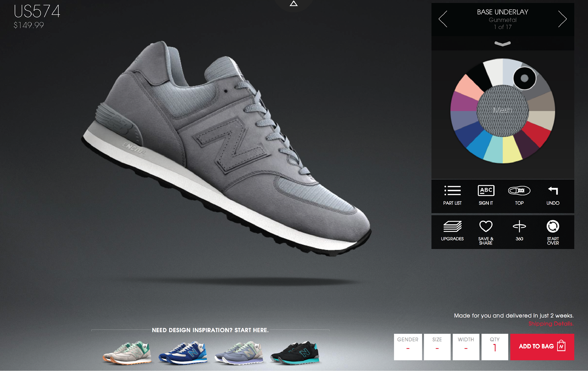Pick the taupe brown color wedge
The width and height of the screenshot is (588, 371).
[541, 103]
